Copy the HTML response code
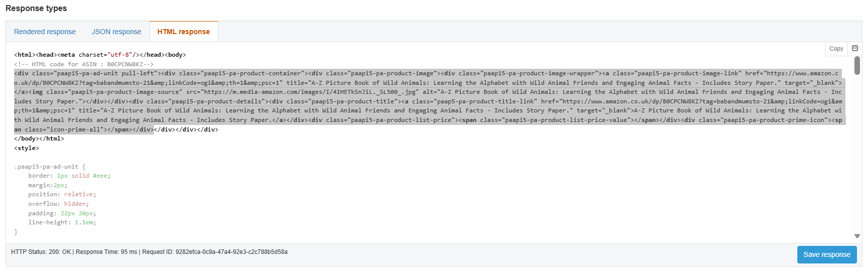 (x=836, y=49)
